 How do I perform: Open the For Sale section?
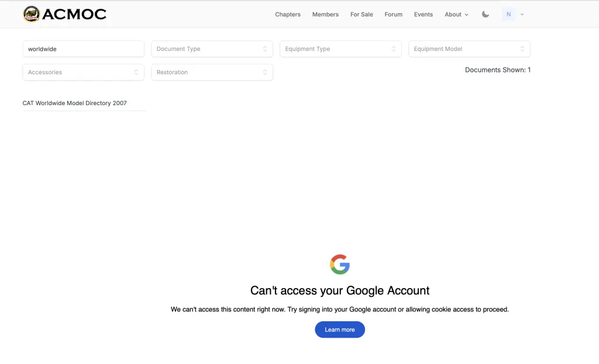pos(362,14)
